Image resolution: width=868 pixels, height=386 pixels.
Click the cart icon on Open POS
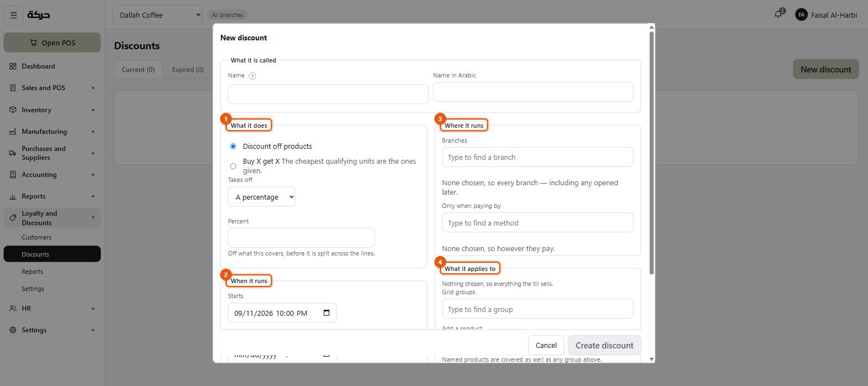pos(33,43)
